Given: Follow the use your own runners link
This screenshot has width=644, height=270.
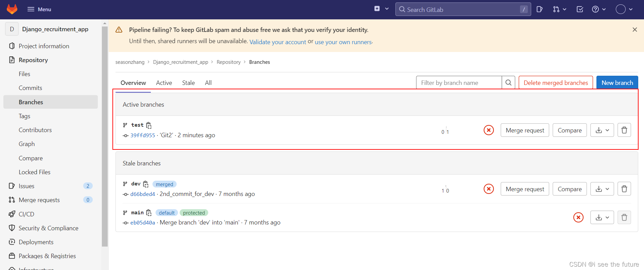Looking at the screenshot, I should (x=343, y=42).
